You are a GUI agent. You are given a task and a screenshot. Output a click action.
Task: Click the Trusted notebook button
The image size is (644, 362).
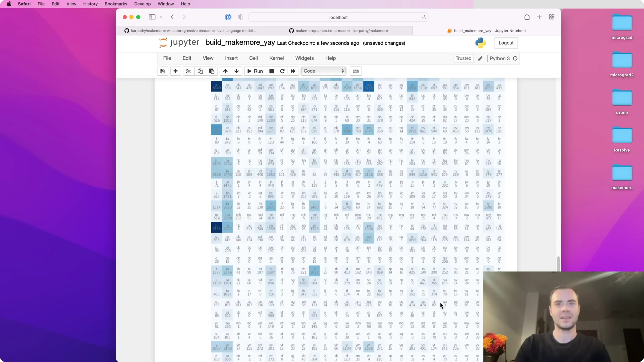click(463, 58)
